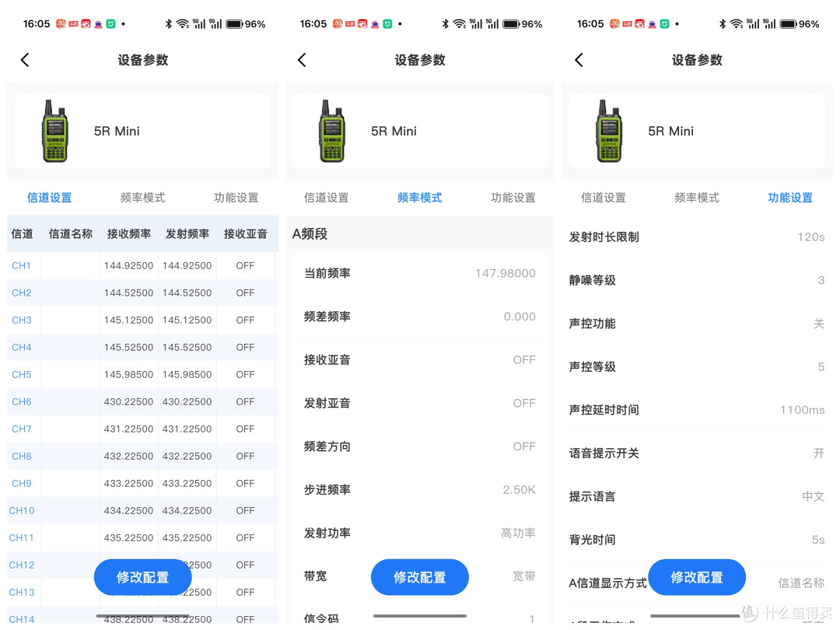Open 接收亚音 setting in A频段
Image resolution: width=840 pixels, height=630 pixels.
(x=419, y=360)
